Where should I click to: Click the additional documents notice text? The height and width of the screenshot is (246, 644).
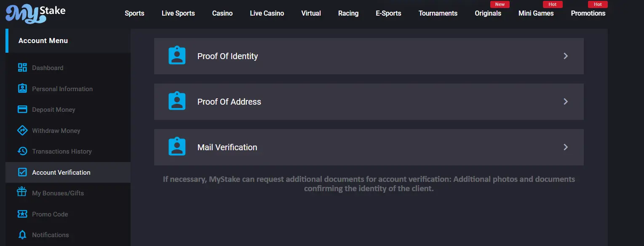coord(369,184)
